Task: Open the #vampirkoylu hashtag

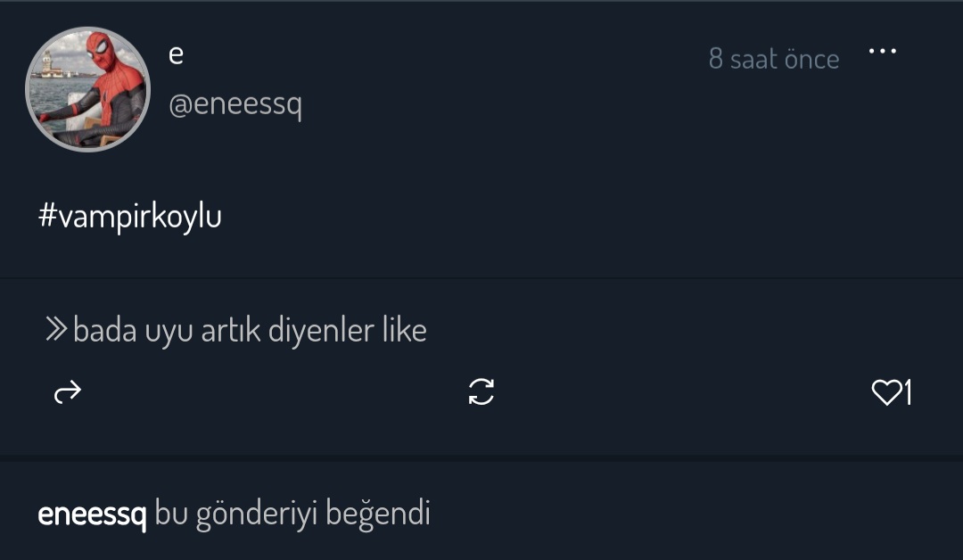Action: (129, 217)
